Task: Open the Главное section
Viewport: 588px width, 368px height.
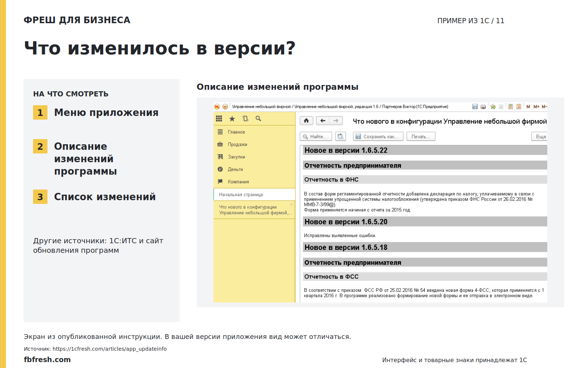Action: (254, 132)
